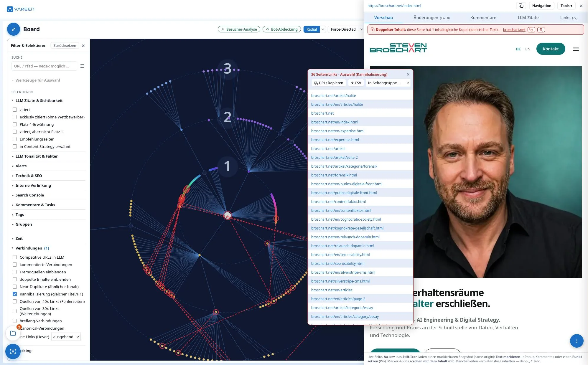The height and width of the screenshot is (365, 588).
Task: Open the ausgehend links dropdown
Action: tap(66, 337)
